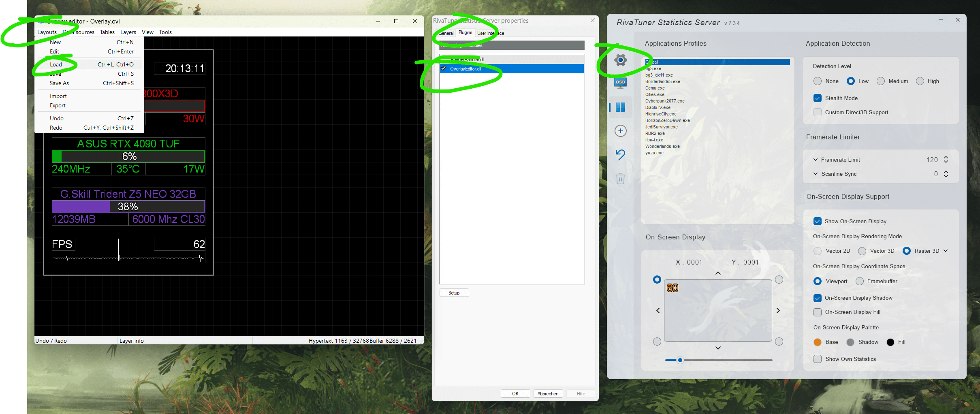Click the Hilfe button

[581, 394]
